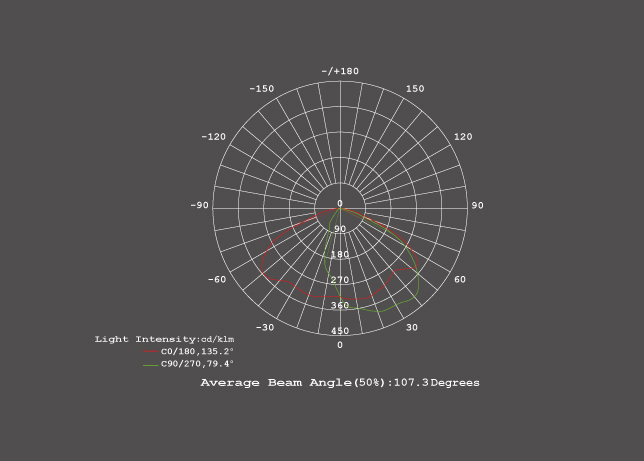
Task: Click the 360 radial intensity label
Action: click(340, 306)
